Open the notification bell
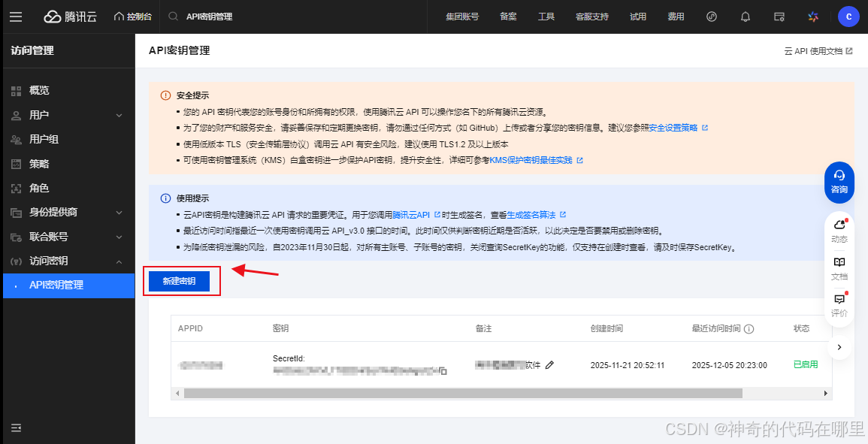Viewport: 868px width, 444px height. (745, 16)
